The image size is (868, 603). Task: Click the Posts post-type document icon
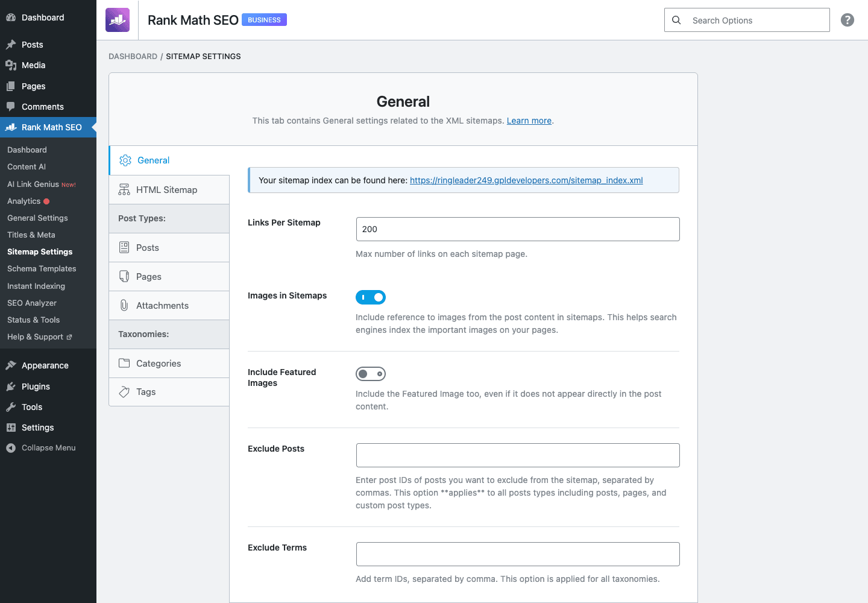click(124, 247)
